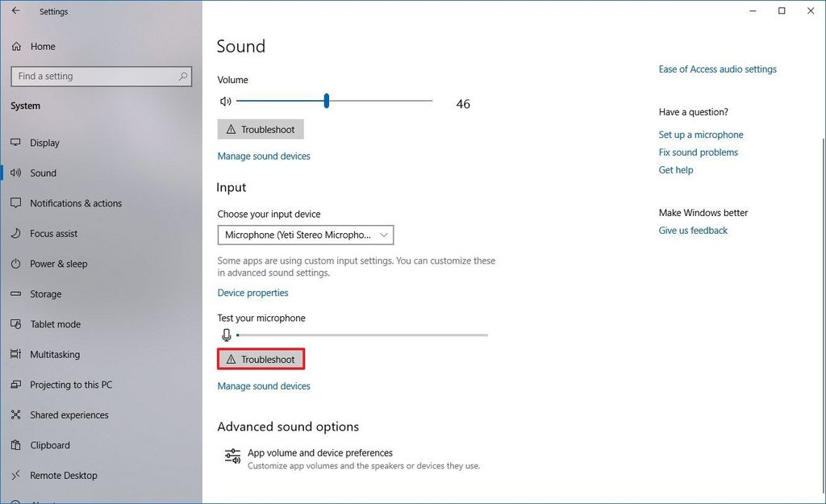Viewport: 826px width, 504px height.
Task: Click the Power & sleep icon
Action: [x=17, y=264]
